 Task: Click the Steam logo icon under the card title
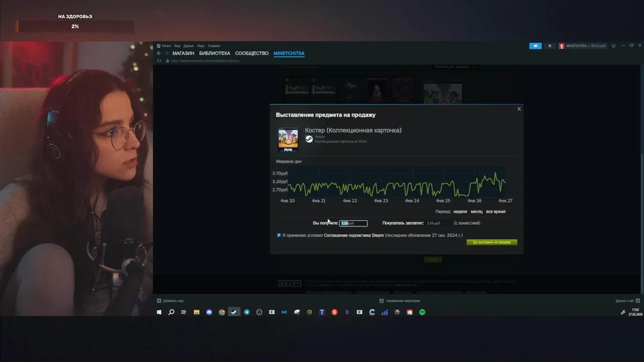(x=309, y=139)
